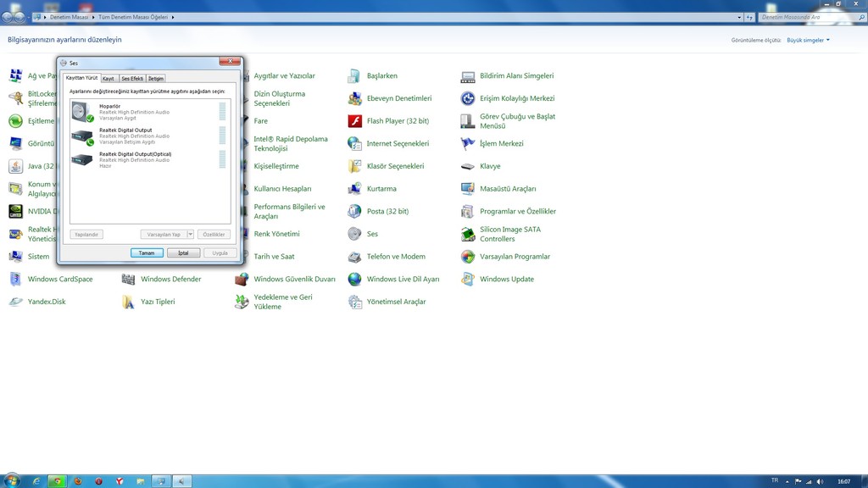Open NVIDIA control panel icon
The image size is (868, 488).
tap(15, 211)
